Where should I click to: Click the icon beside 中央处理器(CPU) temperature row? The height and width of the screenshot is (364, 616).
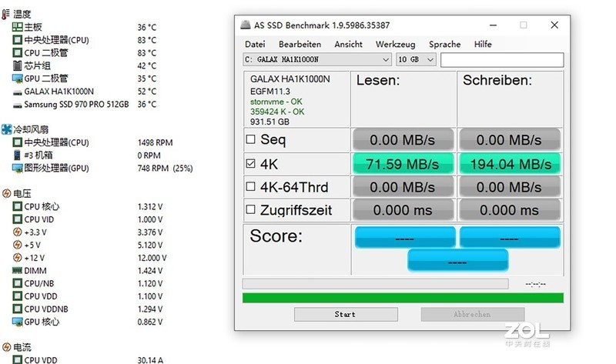pyautogui.click(x=17, y=40)
